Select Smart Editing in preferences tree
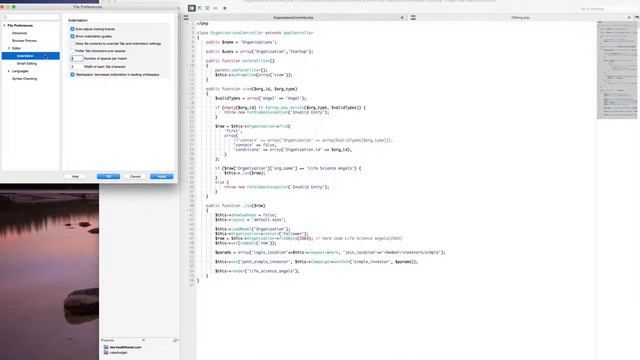 click(x=27, y=64)
